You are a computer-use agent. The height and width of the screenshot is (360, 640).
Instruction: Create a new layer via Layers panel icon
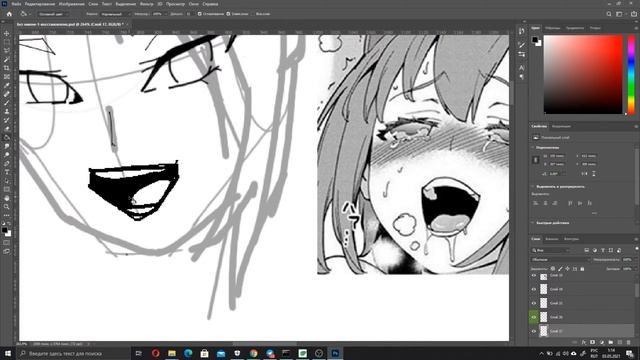(x=620, y=342)
